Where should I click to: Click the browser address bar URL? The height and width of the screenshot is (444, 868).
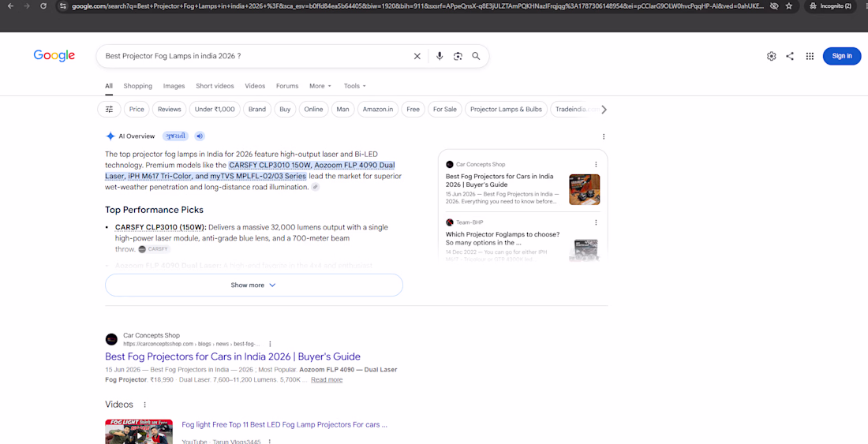coord(418,6)
